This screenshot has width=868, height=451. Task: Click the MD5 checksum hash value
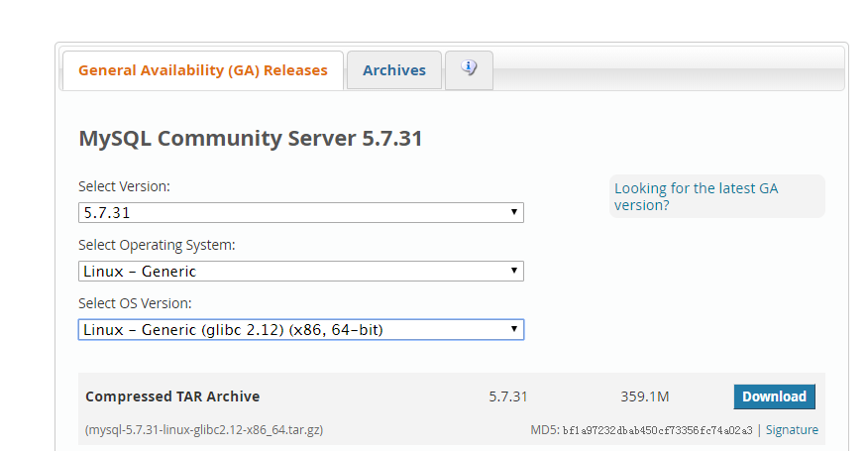(657, 430)
